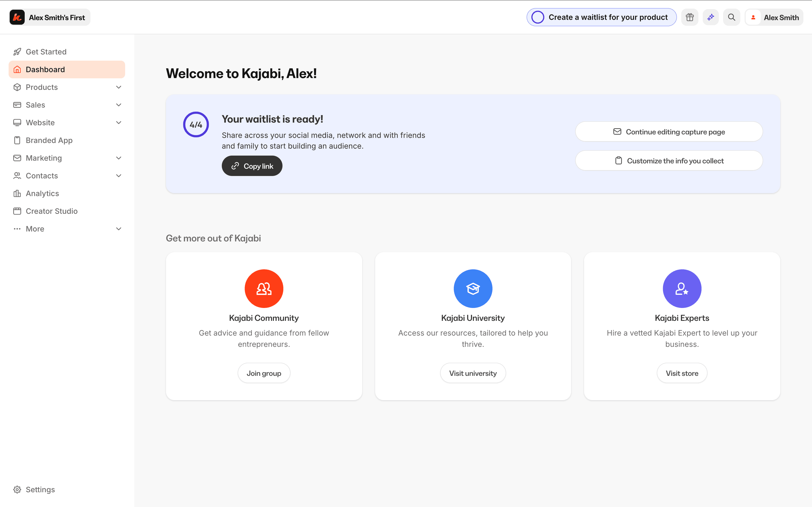Open search with the magnifying glass icon
Image resolution: width=812 pixels, height=507 pixels.
point(731,17)
